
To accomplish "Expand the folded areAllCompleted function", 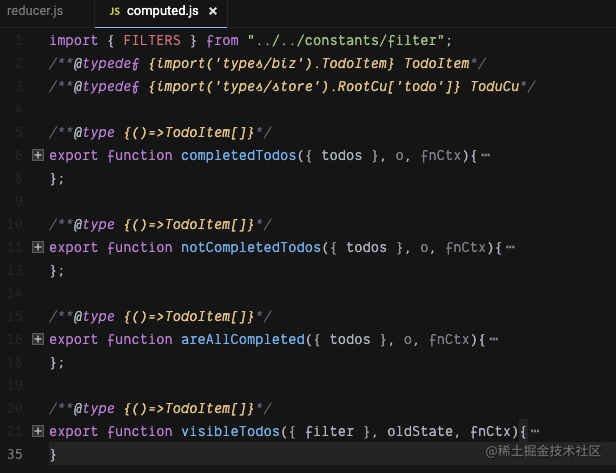I will (38, 339).
